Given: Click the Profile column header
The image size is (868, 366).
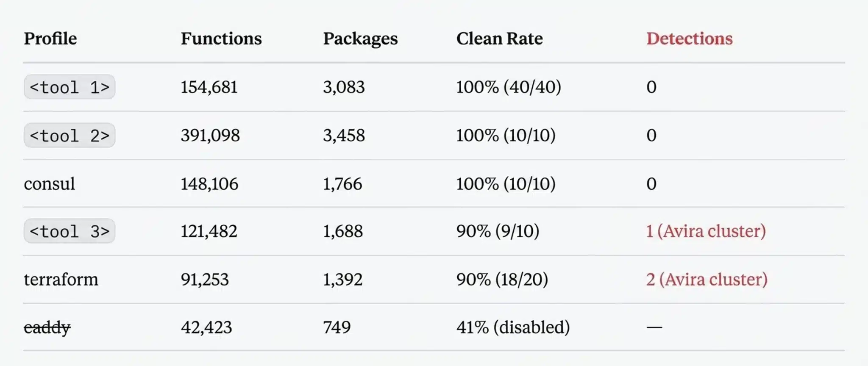Looking at the screenshot, I should [x=50, y=39].
